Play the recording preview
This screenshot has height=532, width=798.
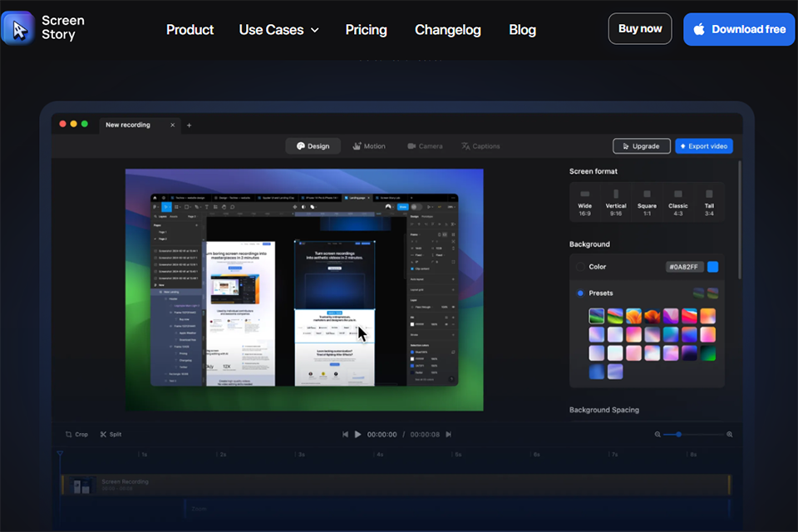[357, 434]
